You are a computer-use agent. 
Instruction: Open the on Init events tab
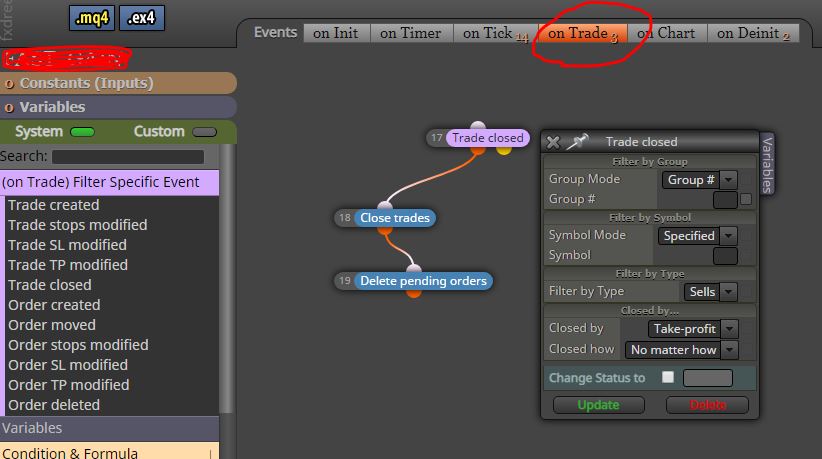point(337,33)
